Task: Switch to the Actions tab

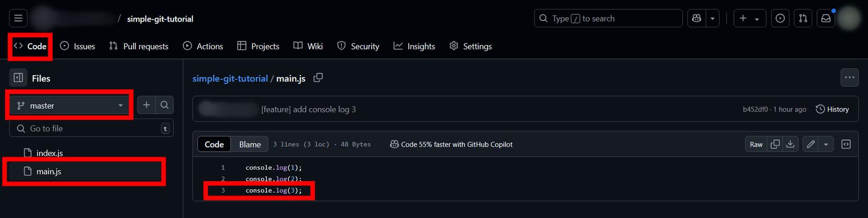Action: tap(203, 46)
